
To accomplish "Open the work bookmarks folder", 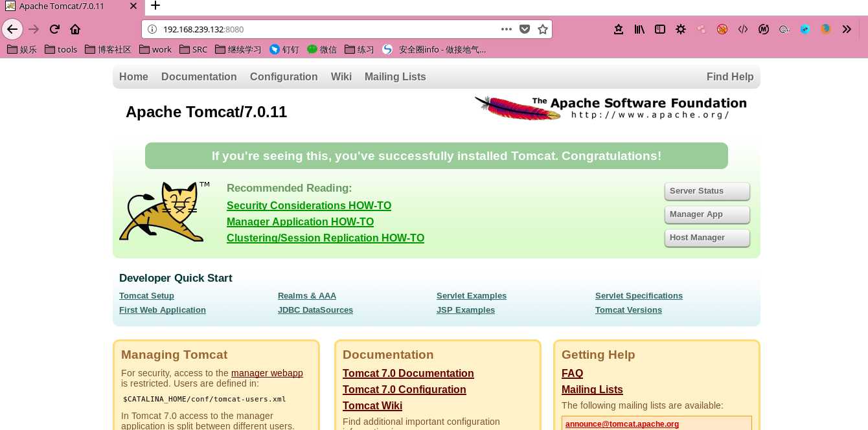I will pos(155,49).
